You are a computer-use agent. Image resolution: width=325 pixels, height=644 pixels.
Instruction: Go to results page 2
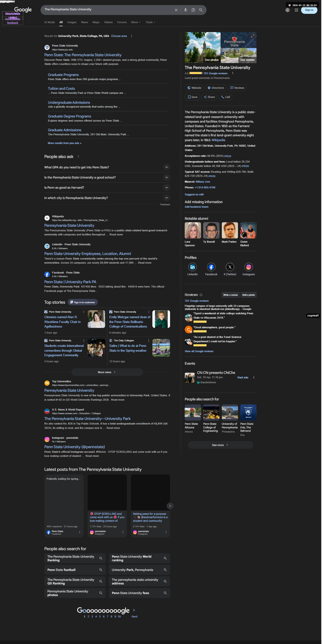(88, 617)
